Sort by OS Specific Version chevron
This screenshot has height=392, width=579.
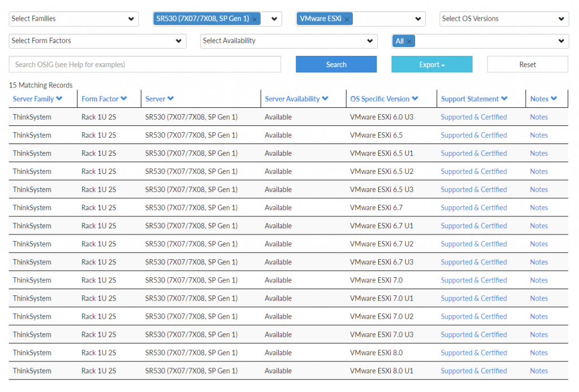[415, 98]
